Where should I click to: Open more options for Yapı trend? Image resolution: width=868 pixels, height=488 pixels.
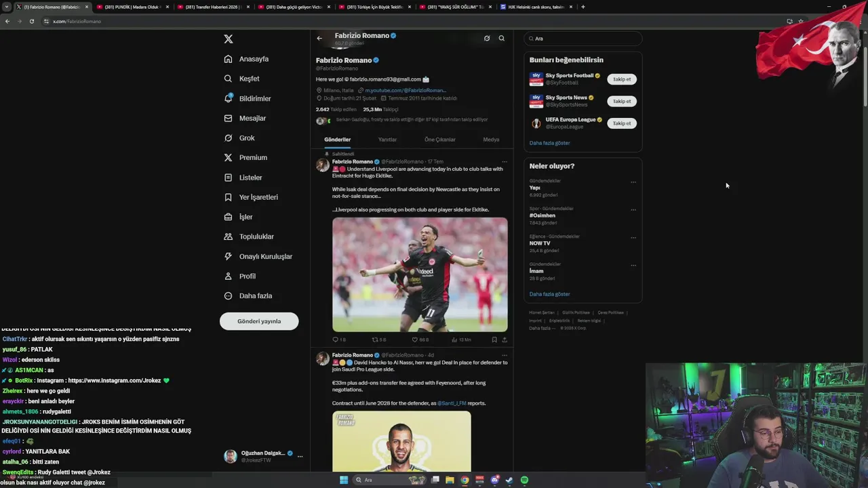[x=633, y=182]
